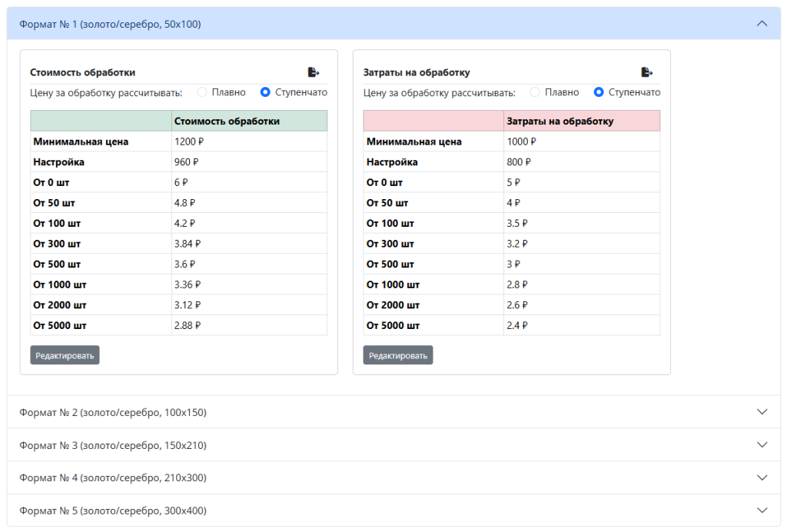This screenshot has height=532, width=787.
Task: Click export icon in Стоимость обработки card
Action: coord(314,72)
